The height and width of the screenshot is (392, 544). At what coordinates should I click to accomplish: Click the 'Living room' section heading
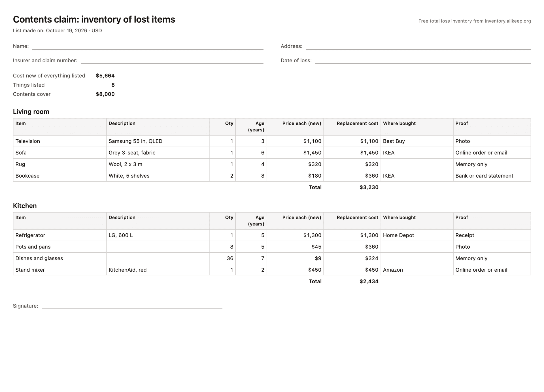coord(31,112)
